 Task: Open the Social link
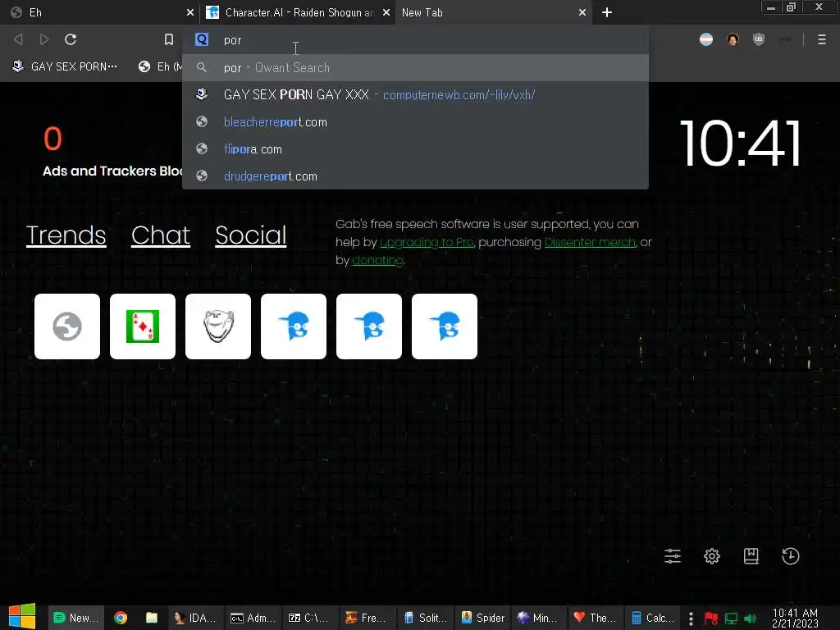pyautogui.click(x=251, y=235)
